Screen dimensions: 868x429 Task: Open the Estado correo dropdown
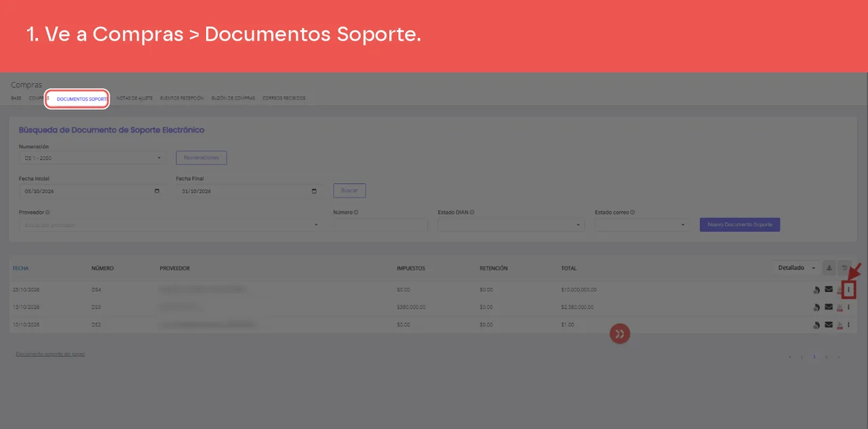point(642,225)
